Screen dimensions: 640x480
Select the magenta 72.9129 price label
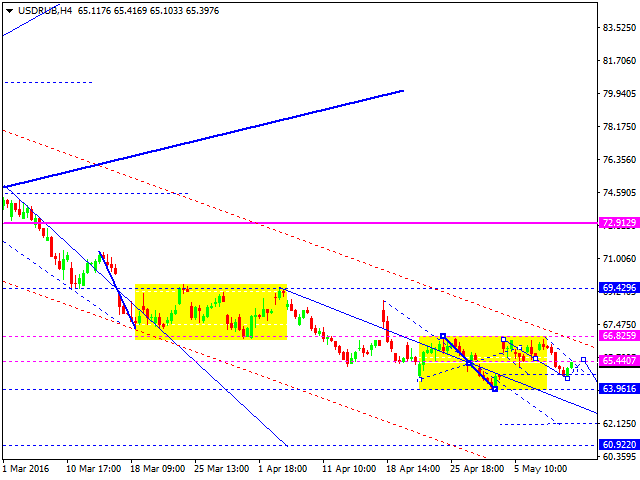[619, 223]
